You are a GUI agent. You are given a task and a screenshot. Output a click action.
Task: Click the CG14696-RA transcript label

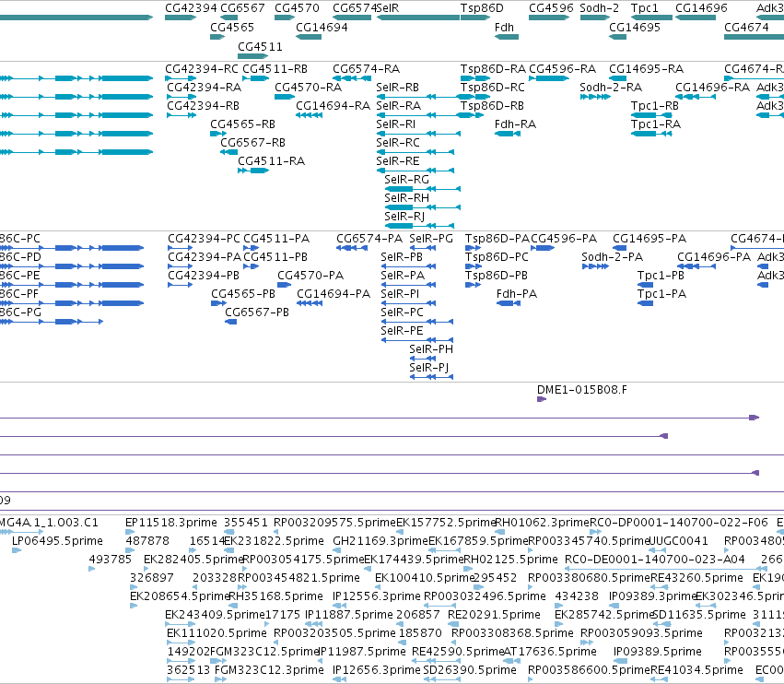pyautogui.click(x=712, y=87)
